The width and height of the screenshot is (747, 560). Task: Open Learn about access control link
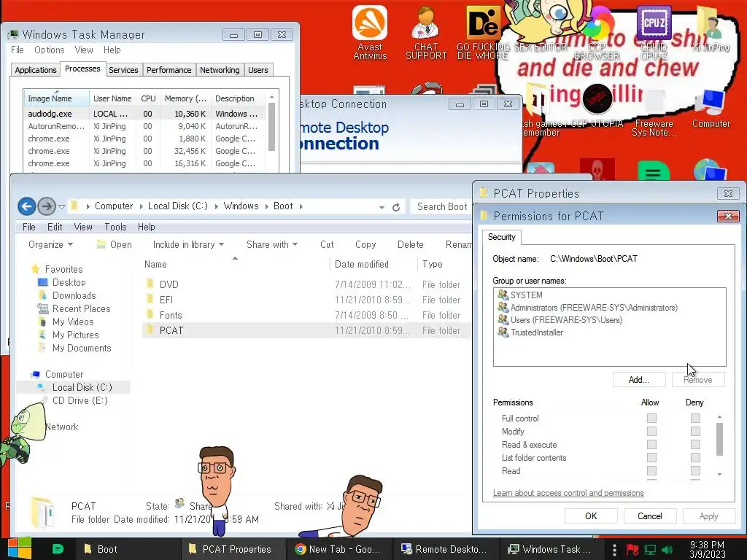click(x=568, y=493)
